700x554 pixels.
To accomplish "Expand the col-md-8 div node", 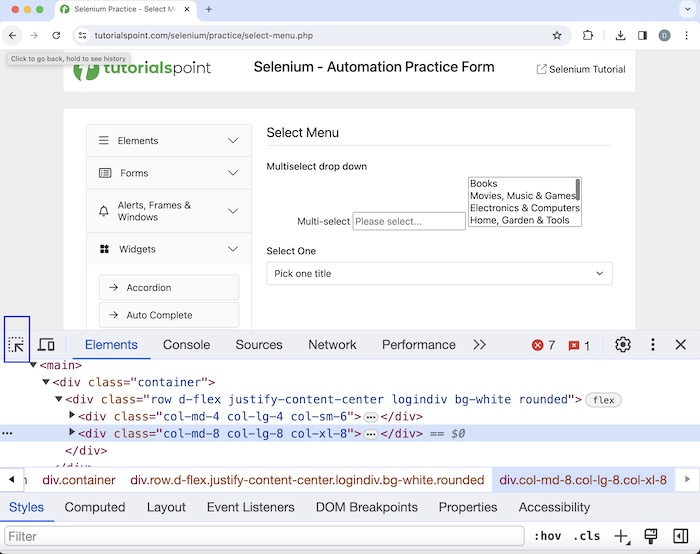I will pos(72,433).
